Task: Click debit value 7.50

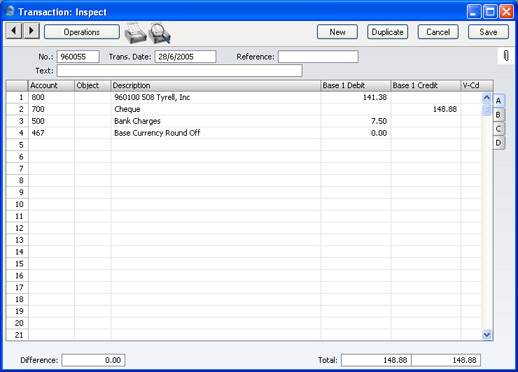Action: [x=379, y=121]
